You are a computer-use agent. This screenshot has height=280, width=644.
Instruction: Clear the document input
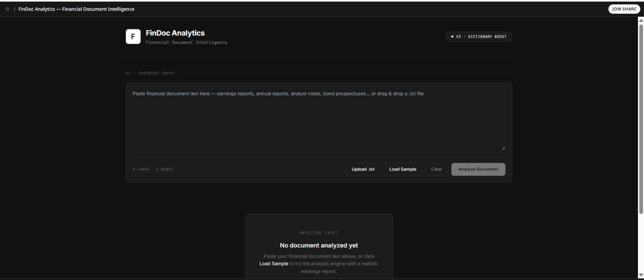tap(436, 169)
